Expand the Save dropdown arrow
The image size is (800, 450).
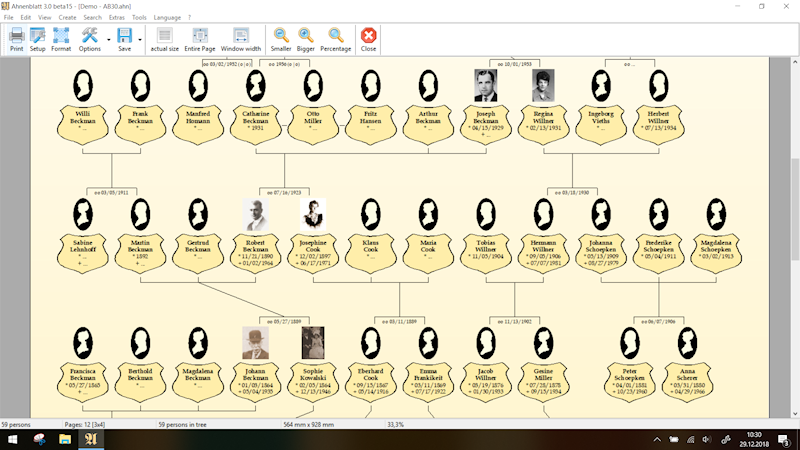140,40
